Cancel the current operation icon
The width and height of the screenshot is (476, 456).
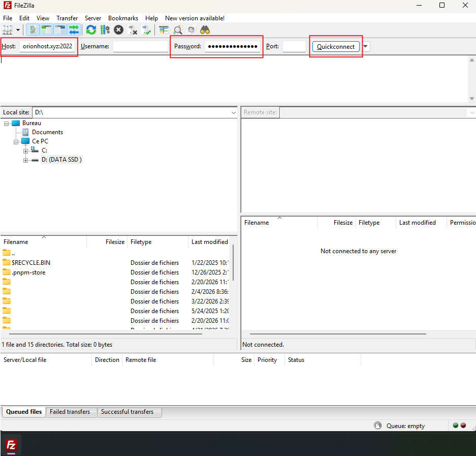[x=119, y=30]
